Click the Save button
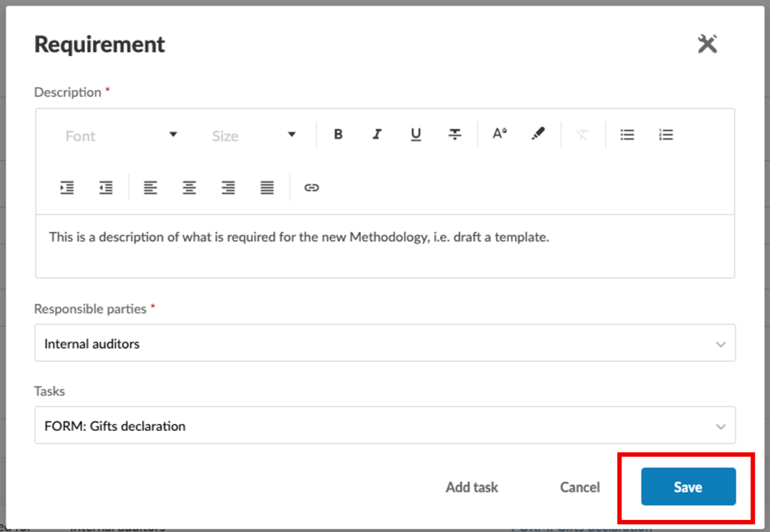 click(688, 487)
